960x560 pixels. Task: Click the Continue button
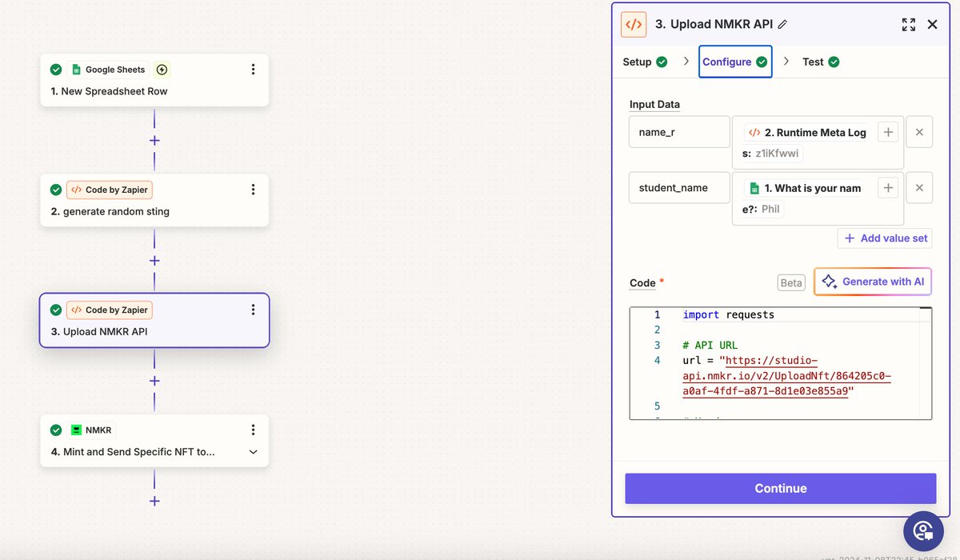coord(780,489)
